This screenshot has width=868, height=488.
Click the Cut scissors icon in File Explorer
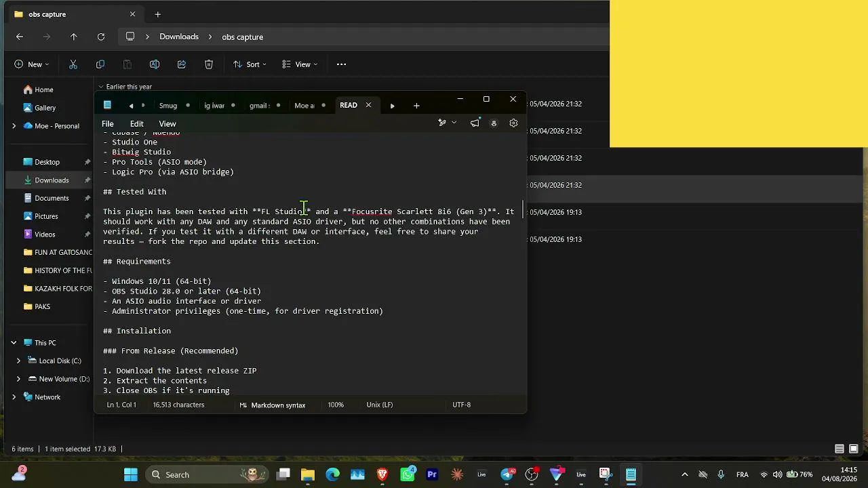coord(73,64)
